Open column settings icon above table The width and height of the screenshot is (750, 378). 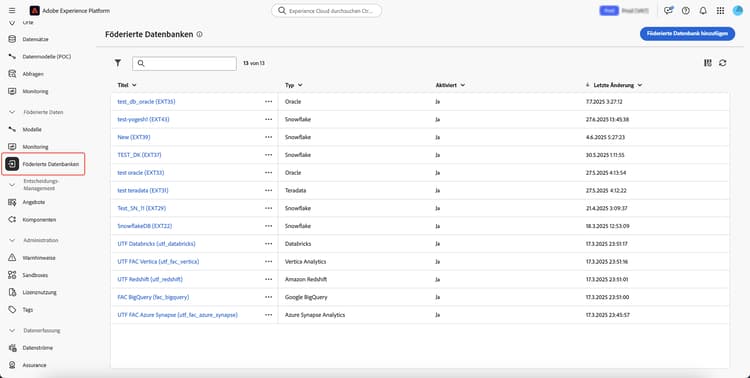[708, 63]
